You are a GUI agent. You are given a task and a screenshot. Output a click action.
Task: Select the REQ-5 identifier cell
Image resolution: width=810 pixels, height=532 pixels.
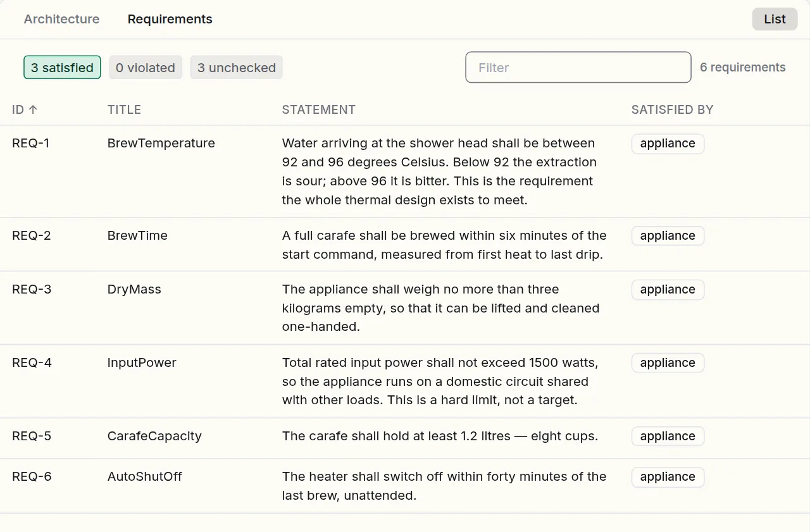coord(32,436)
